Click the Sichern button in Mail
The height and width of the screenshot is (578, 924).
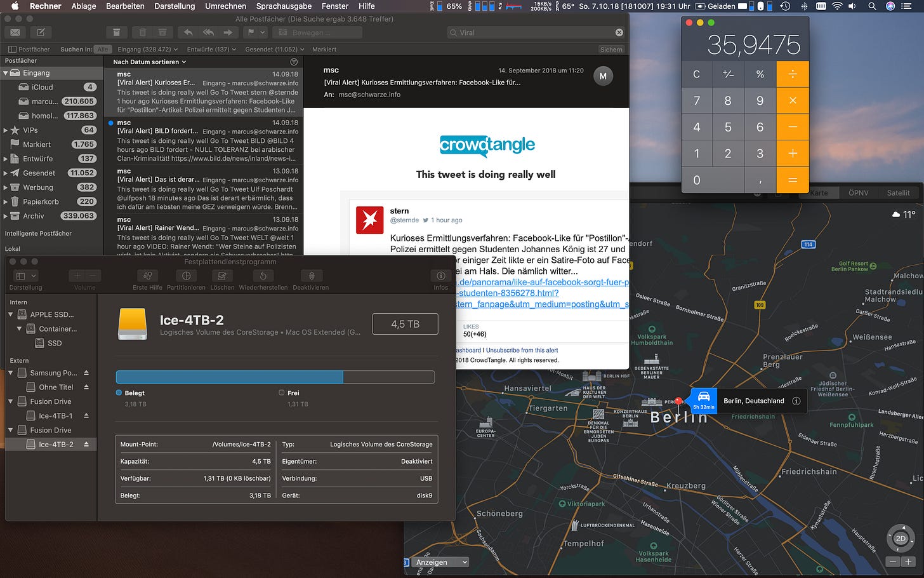(x=611, y=49)
